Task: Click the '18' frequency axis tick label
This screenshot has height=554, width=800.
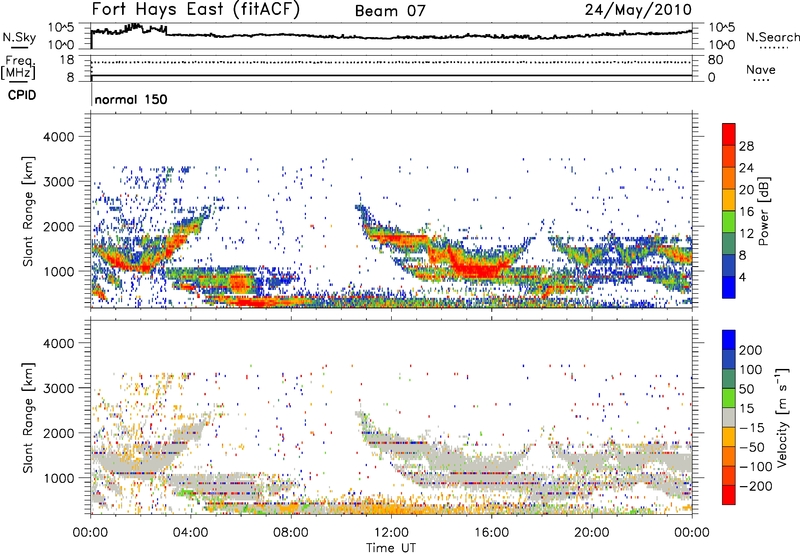Action: point(66,60)
